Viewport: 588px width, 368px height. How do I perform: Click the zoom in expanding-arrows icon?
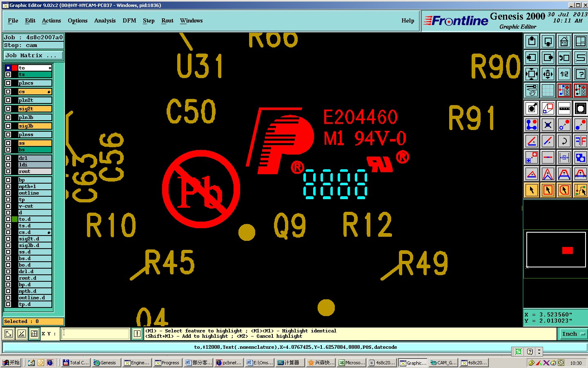point(532,74)
